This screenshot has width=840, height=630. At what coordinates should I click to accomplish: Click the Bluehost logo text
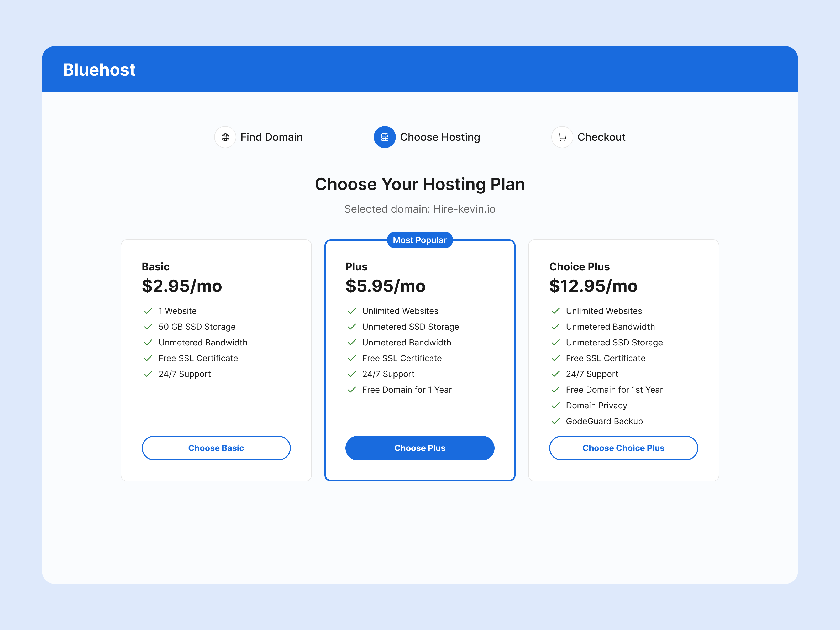99,70
